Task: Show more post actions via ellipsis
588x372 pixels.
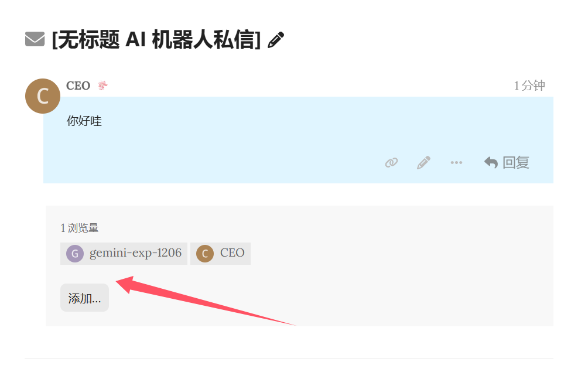Action: (456, 163)
